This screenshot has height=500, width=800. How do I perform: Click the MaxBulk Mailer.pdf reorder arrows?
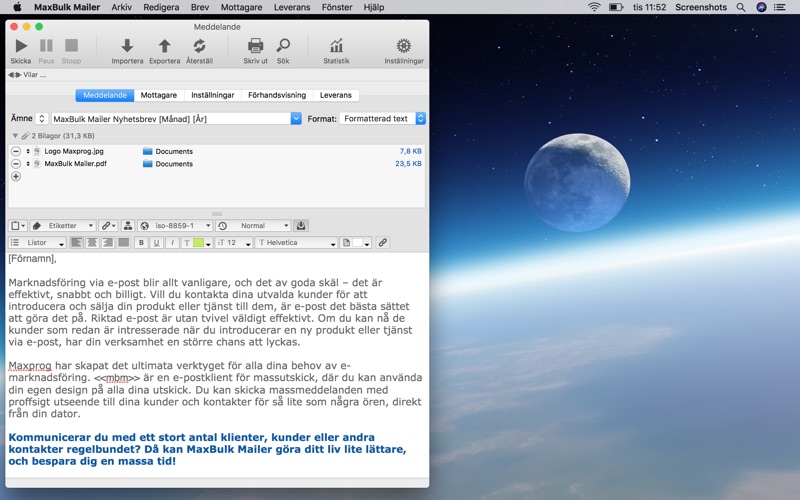(28, 164)
